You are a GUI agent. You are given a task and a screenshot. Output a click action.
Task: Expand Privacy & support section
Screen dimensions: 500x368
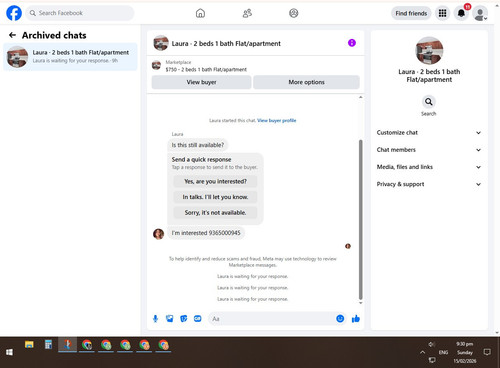click(x=429, y=184)
